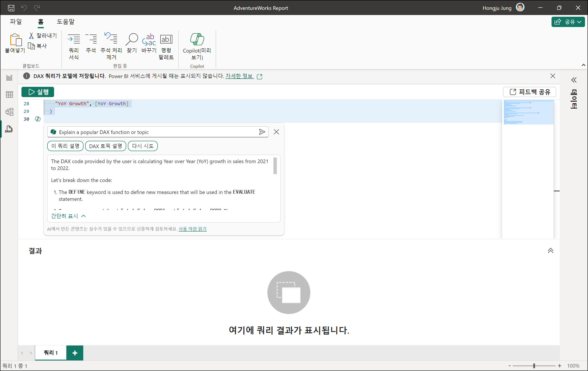Image resolution: width=588 pixels, height=371 pixels.
Task: Open the Model view sidebar icon
Action: (9, 112)
